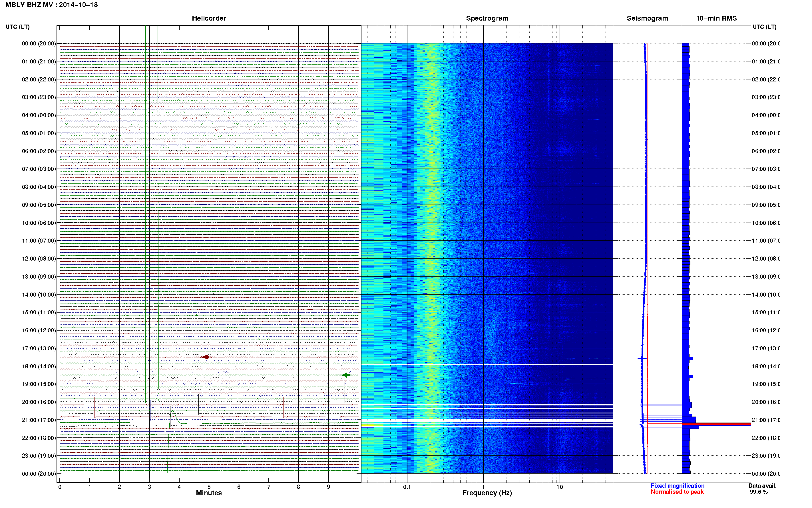Click the right UTC (LT) axis label
This screenshot has height=508, width=812.
(764, 27)
